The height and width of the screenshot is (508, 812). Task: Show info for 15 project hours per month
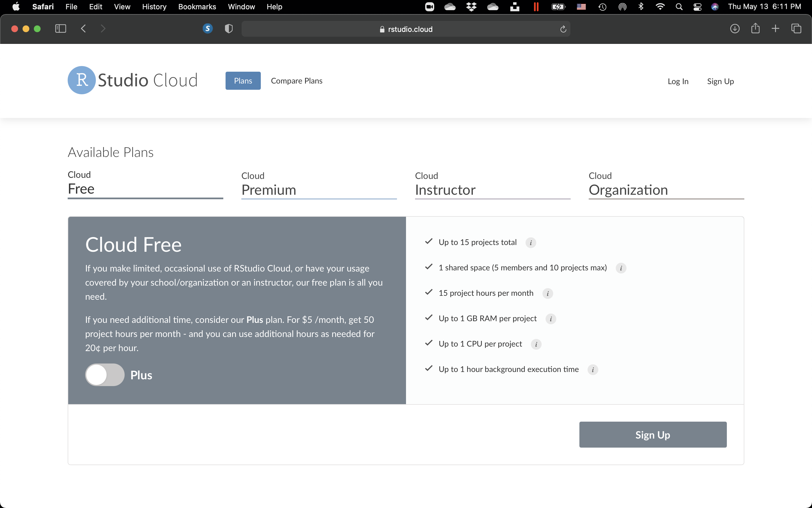pyautogui.click(x=548, y=293)
